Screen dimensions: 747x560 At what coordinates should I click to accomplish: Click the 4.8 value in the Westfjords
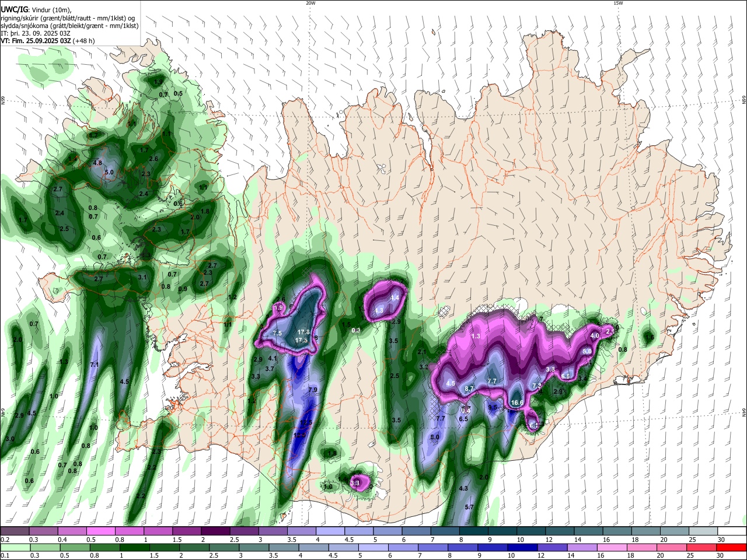click(97, 163)
